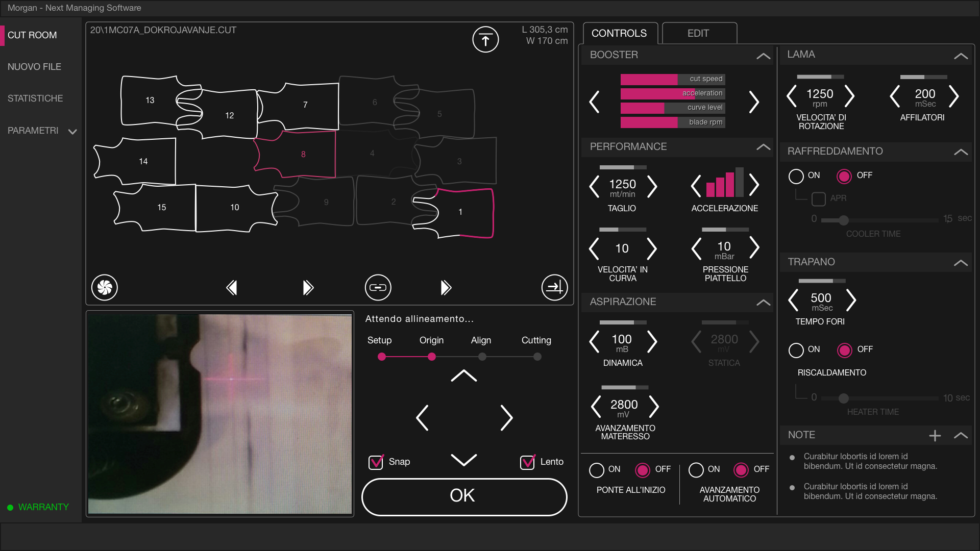The height and width of the screenshot is (551, 980).
Task: Adjust the COOLER TIME slider
Action: 843,220
